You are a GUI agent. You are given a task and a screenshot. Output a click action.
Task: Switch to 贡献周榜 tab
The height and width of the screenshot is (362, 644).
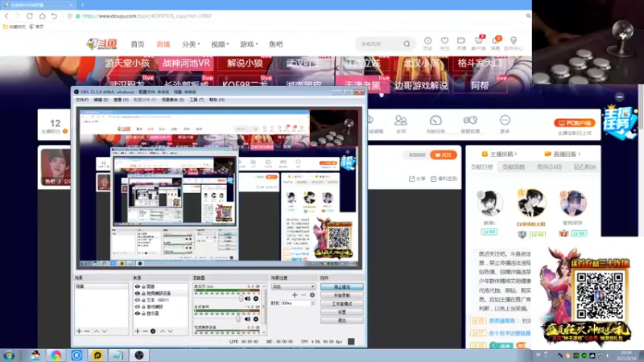514,167
